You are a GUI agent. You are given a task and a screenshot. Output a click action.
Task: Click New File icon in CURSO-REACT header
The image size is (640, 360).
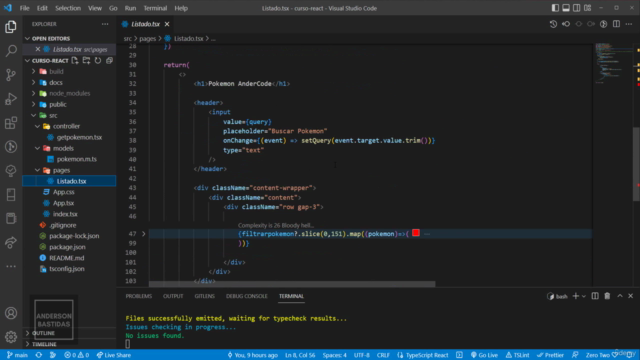75,60
